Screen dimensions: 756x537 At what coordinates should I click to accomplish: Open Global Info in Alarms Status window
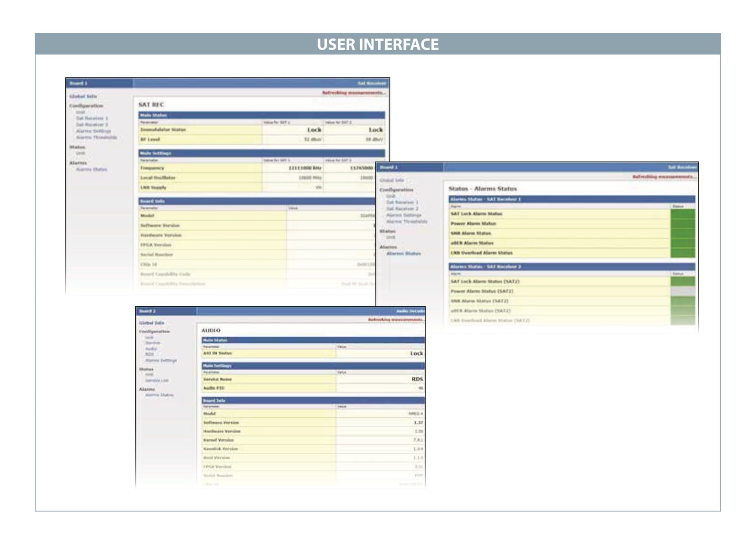392,180
